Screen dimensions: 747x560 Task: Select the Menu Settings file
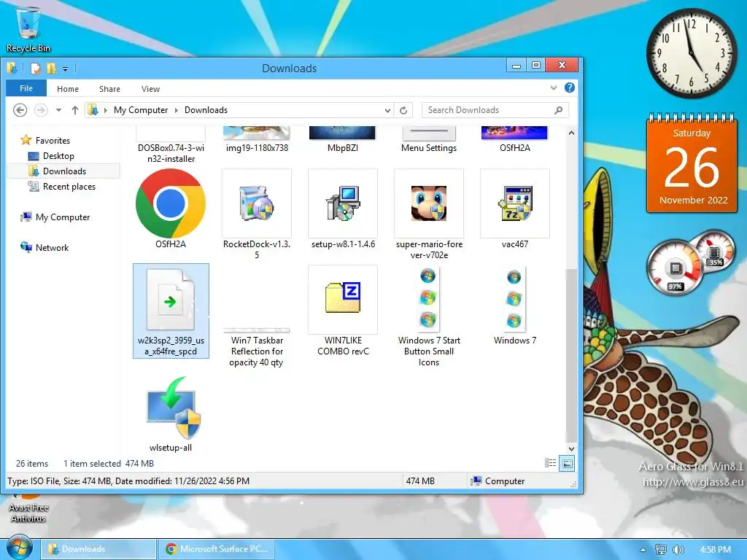coord(429,138)
